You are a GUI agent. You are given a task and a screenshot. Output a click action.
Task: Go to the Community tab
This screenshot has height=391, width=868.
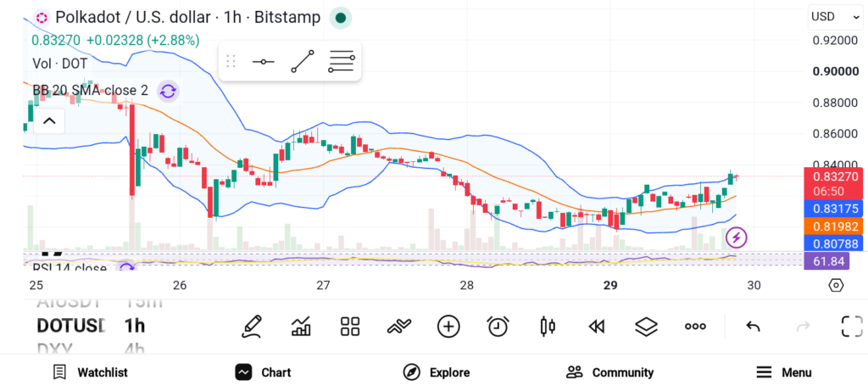(610, 372)
